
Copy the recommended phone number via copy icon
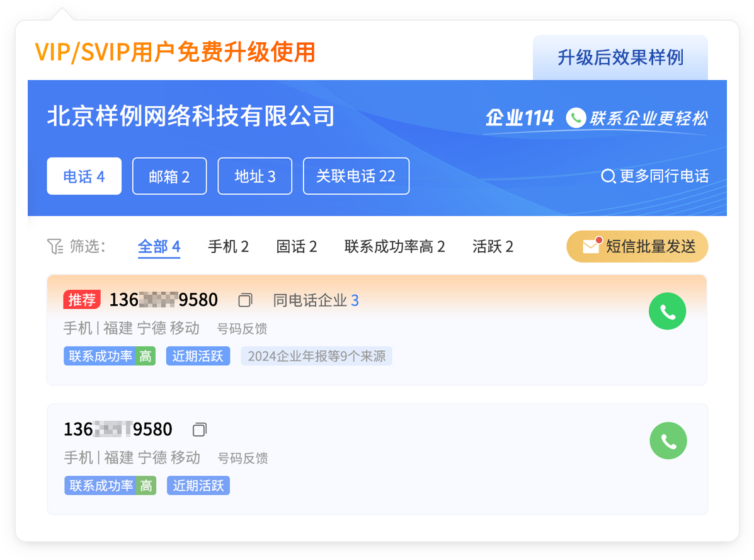pyautogui.click(x=245, y=300)
